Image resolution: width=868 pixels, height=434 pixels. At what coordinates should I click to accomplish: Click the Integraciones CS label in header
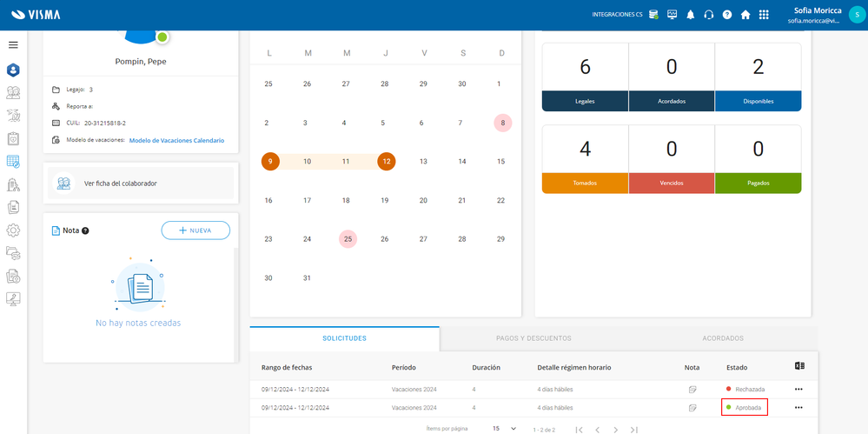point(617,15)
